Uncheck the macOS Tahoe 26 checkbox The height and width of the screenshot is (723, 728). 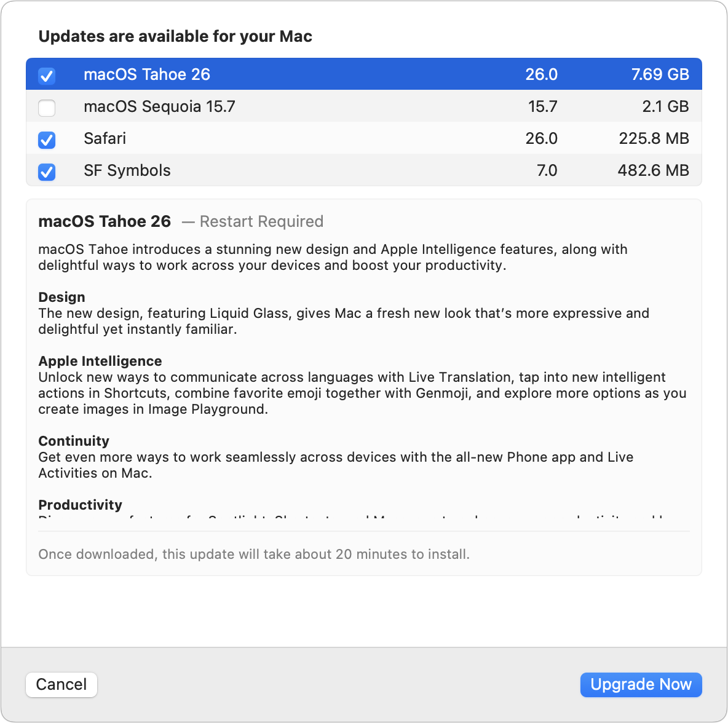(47, 76)
